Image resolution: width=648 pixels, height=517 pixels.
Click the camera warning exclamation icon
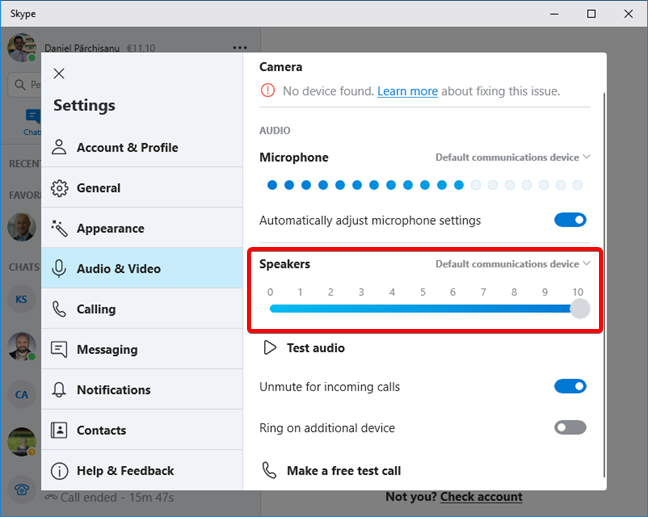pos(268,90)
